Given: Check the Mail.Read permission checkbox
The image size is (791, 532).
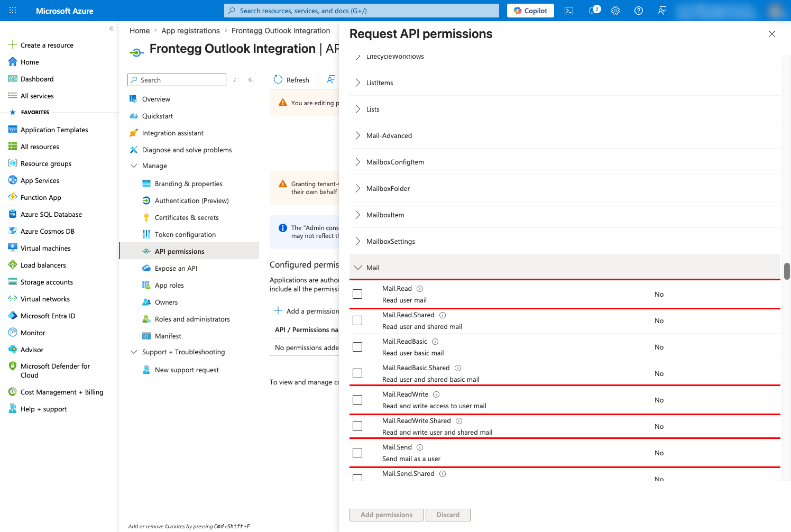Looking at the screenshot, I should (x=357, y=294).
